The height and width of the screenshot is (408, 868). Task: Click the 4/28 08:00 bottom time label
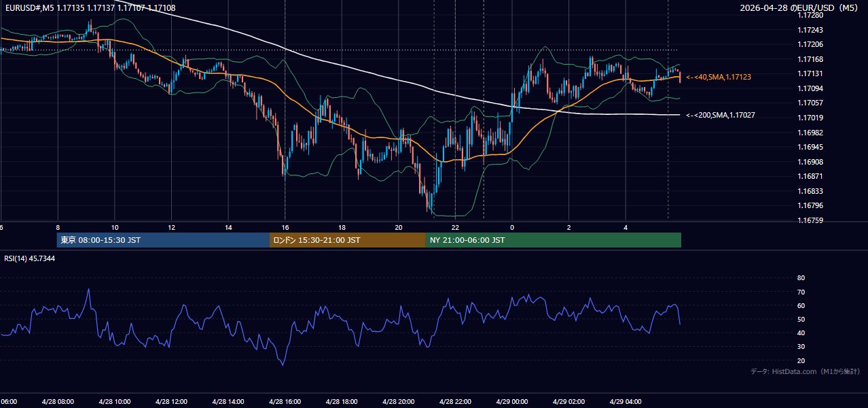point(57,401)
